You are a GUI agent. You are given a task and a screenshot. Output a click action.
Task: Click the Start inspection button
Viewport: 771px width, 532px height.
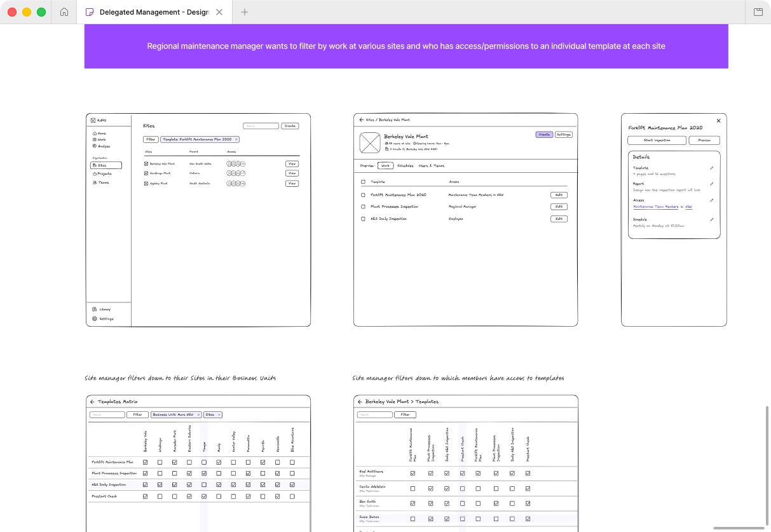point(657,140)
